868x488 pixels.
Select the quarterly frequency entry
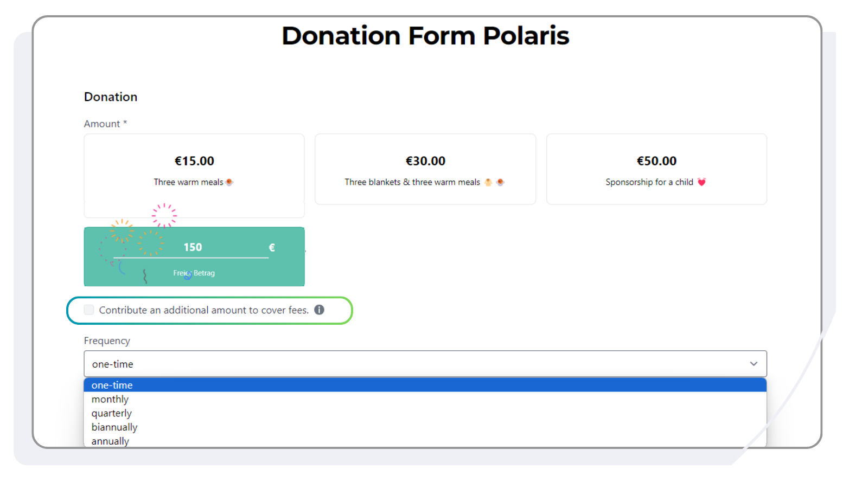[x=112, y=413]
